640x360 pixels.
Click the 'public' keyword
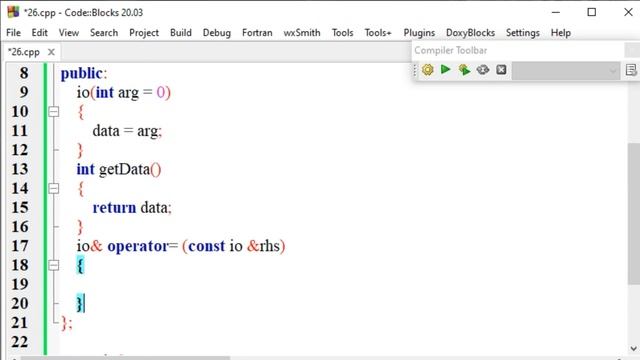click(82, 73)
